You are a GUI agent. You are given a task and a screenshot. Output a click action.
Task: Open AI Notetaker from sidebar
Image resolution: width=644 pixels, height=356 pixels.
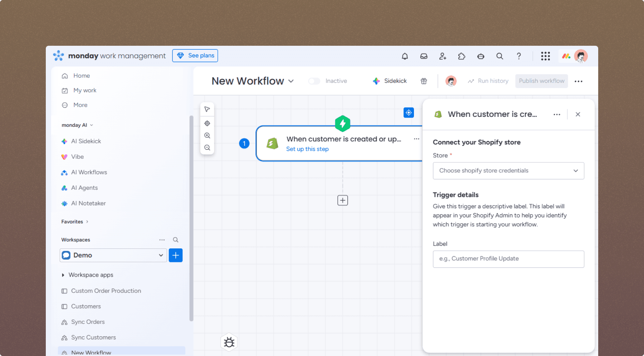pyautogui.click(x=88, y=203)
